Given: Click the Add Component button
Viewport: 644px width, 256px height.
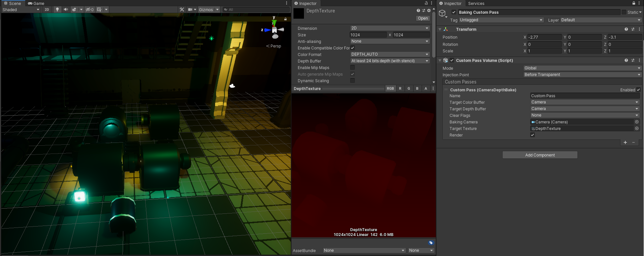Looking at the screenshot, I should (540, 155).
